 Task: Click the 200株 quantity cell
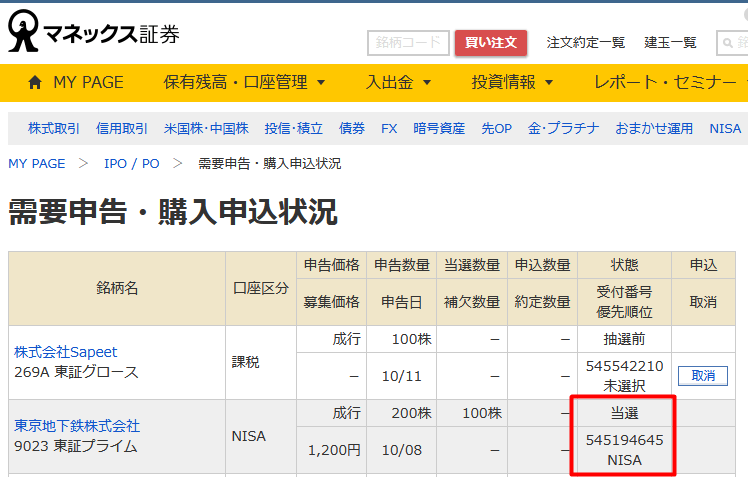click(402, 413)
